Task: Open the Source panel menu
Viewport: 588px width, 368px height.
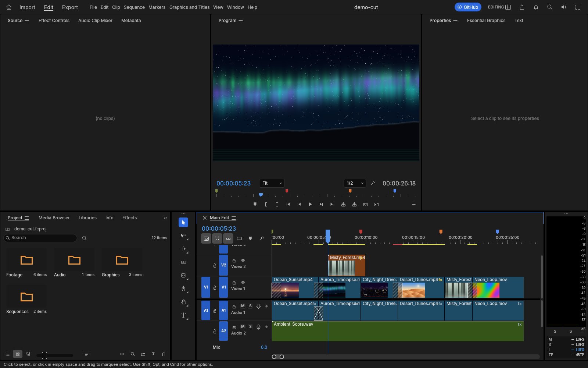Action: [x=27, y=21]
